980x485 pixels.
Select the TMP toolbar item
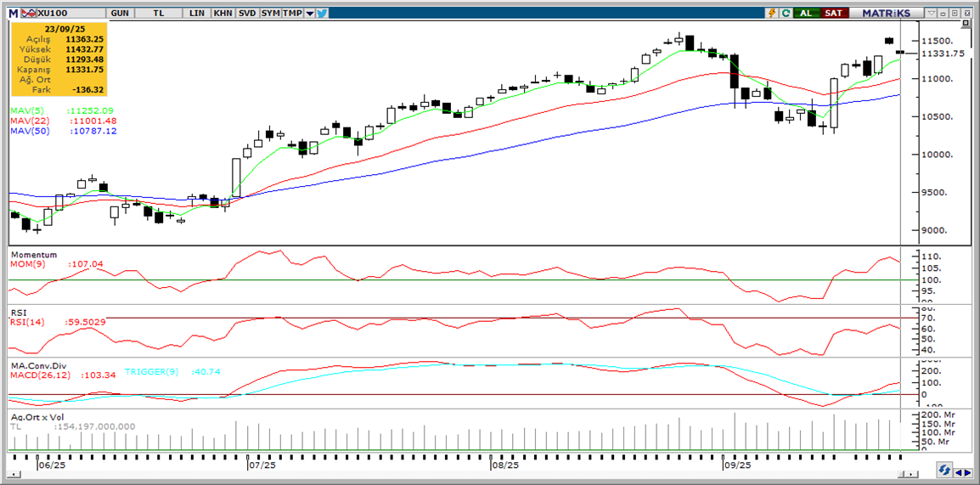[292, 13]
